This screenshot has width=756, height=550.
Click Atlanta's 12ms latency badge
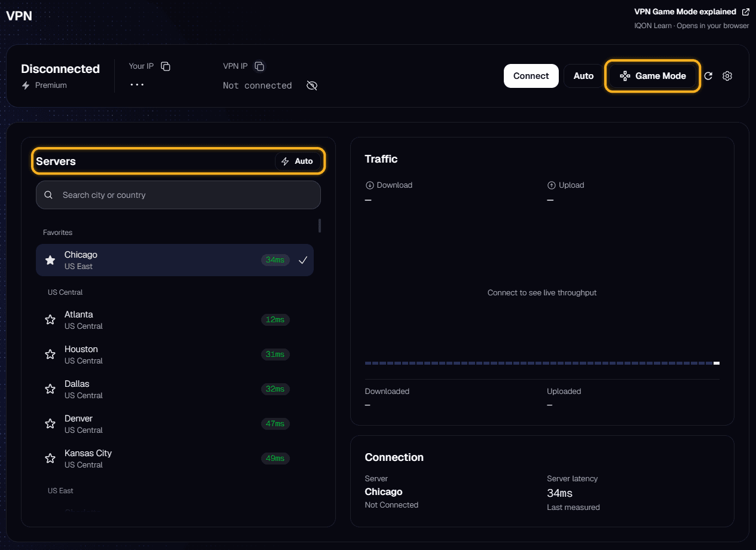(276, 320)
